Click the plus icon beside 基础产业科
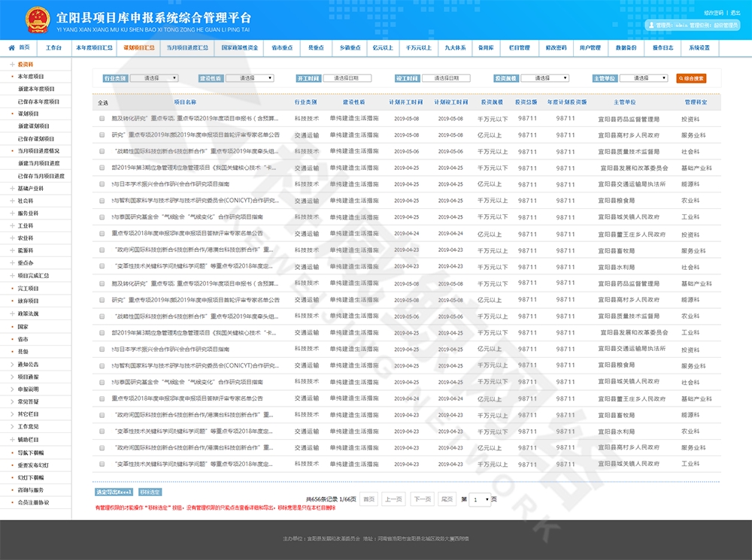Screen dimensions: 752x560 [11, 189]
